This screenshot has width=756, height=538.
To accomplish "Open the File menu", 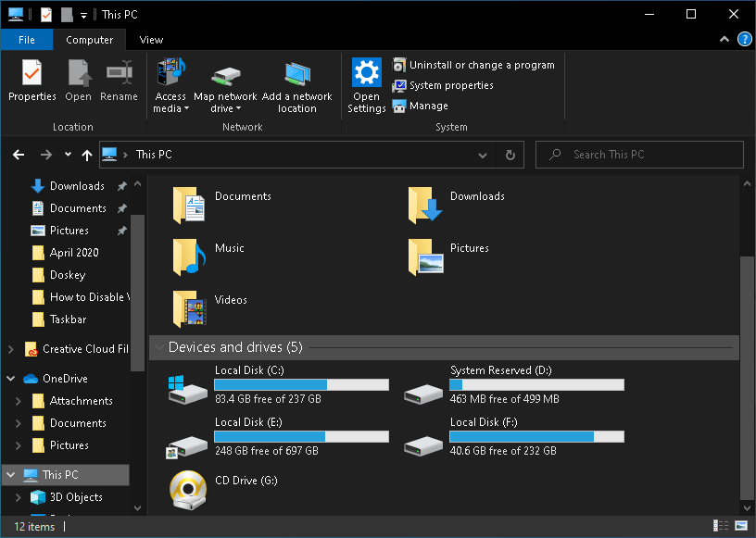I will coord(27,40).
